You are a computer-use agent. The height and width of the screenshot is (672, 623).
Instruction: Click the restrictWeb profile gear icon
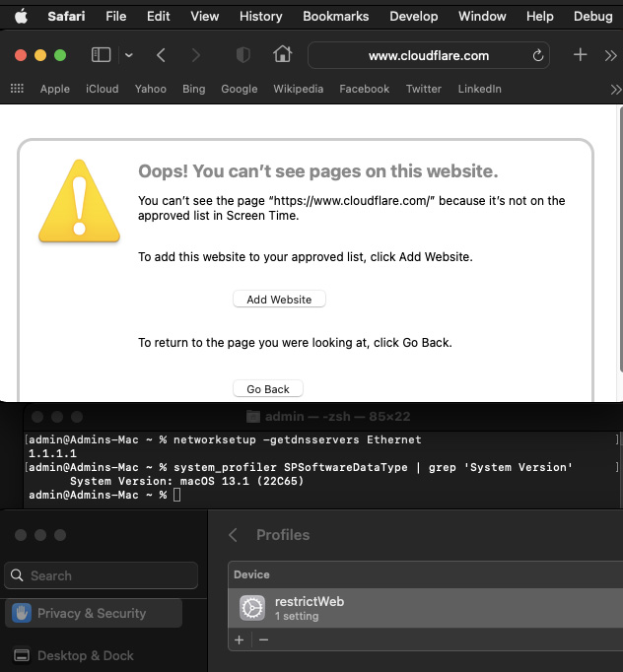[252, 608]
